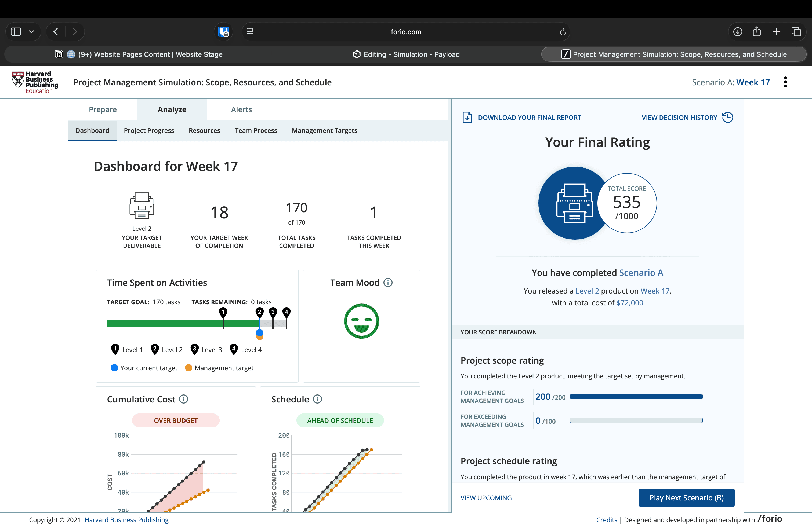Click Safari share icon

(x=757, y=32)
